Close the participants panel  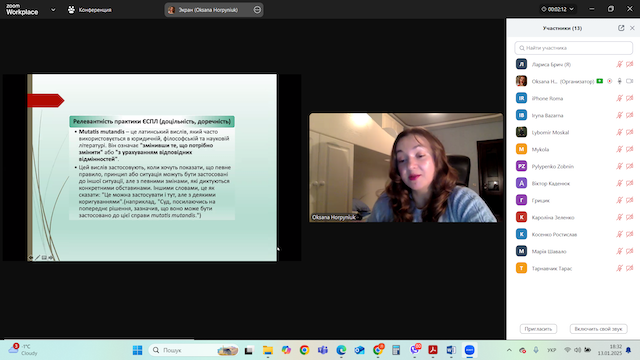[x=632, y=28]
